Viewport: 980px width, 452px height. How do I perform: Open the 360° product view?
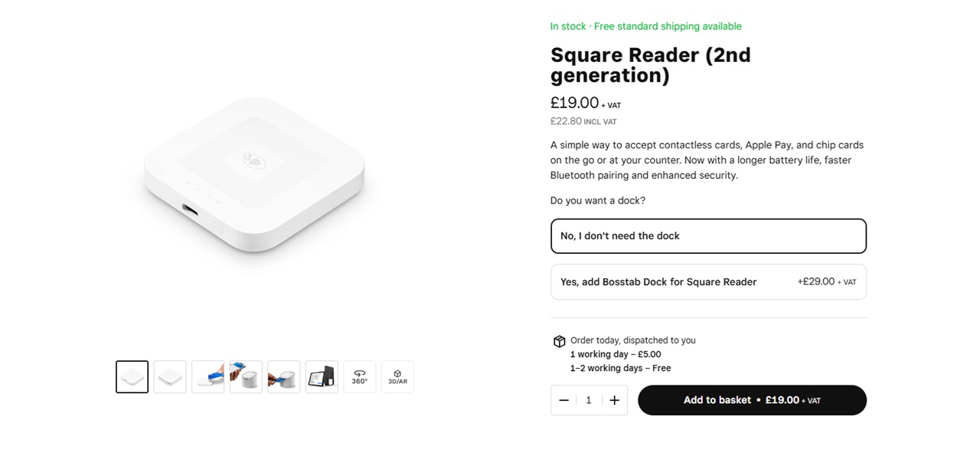coord(360,376)
